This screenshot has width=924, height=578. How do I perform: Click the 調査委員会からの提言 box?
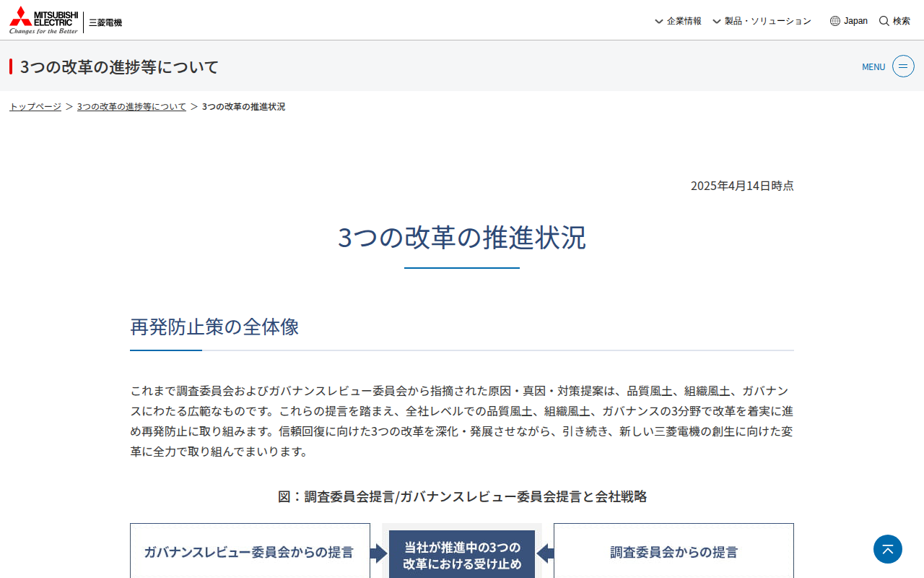pyautogui.click(x=673, y=551)
